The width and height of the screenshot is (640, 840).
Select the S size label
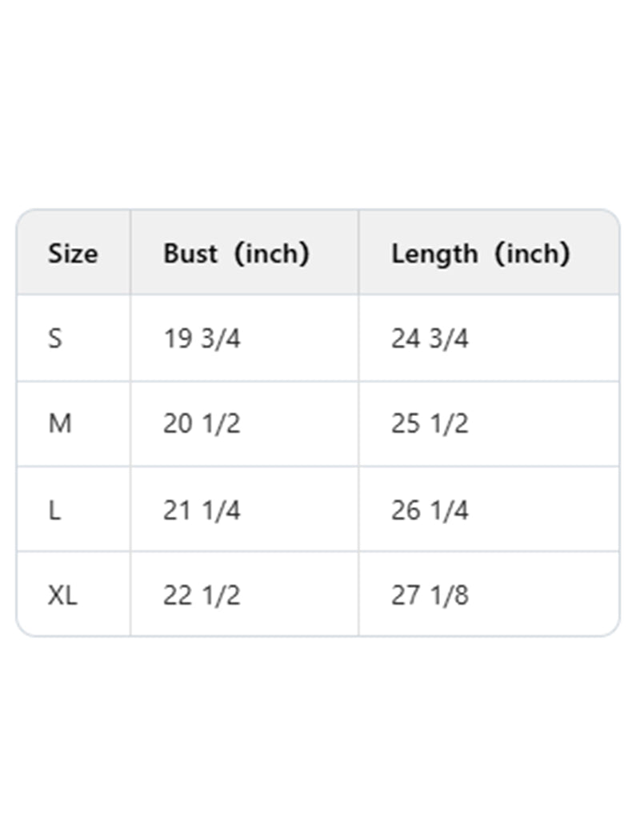(x=54, y=338)
